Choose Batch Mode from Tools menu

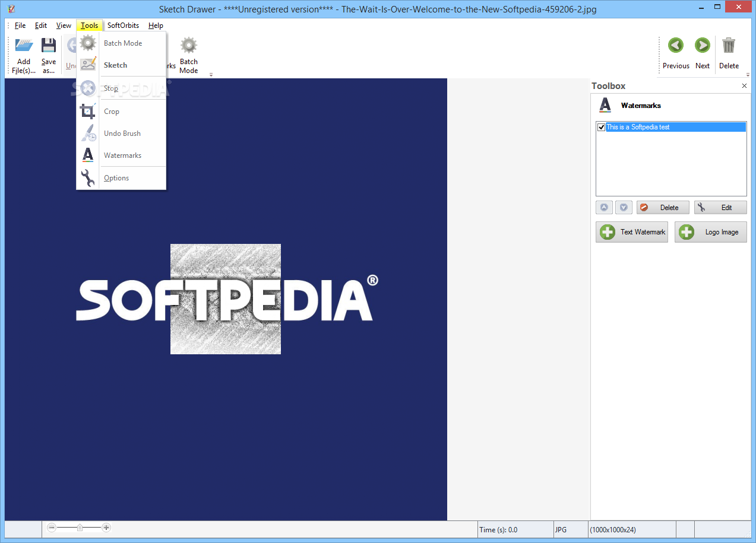[x=121, y=43]
